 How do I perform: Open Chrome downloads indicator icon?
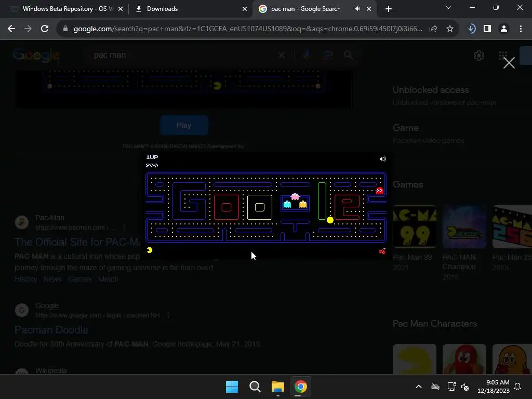[x=471, y=29]
